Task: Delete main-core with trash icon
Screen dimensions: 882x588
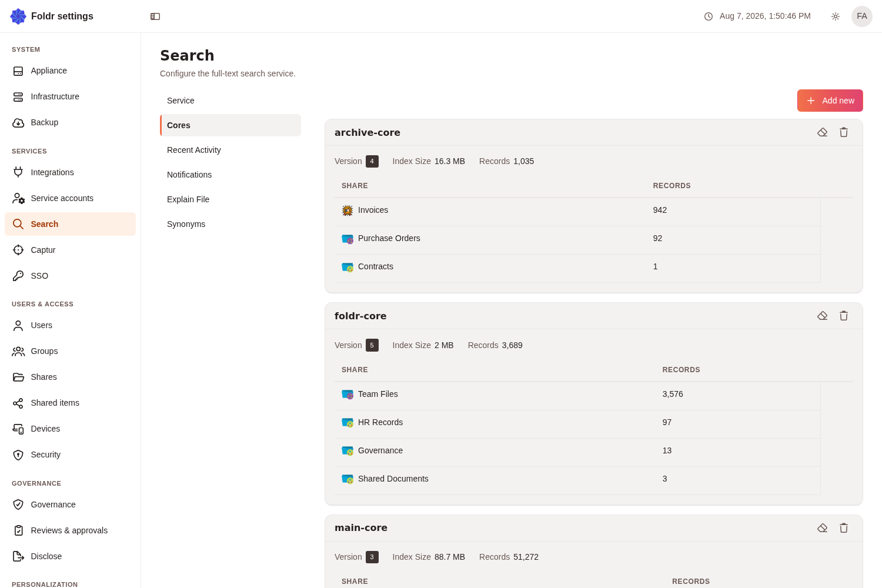Action: (844, 528)
